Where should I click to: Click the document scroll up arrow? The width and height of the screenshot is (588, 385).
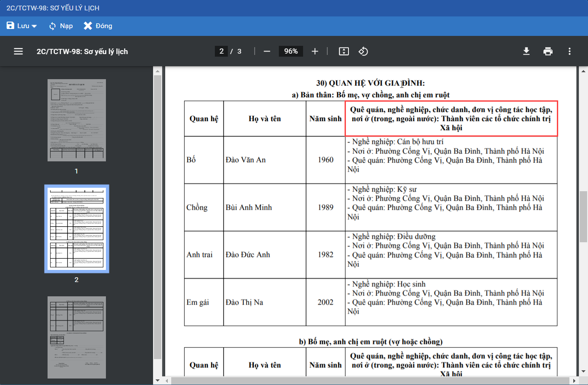click(583, 71)
